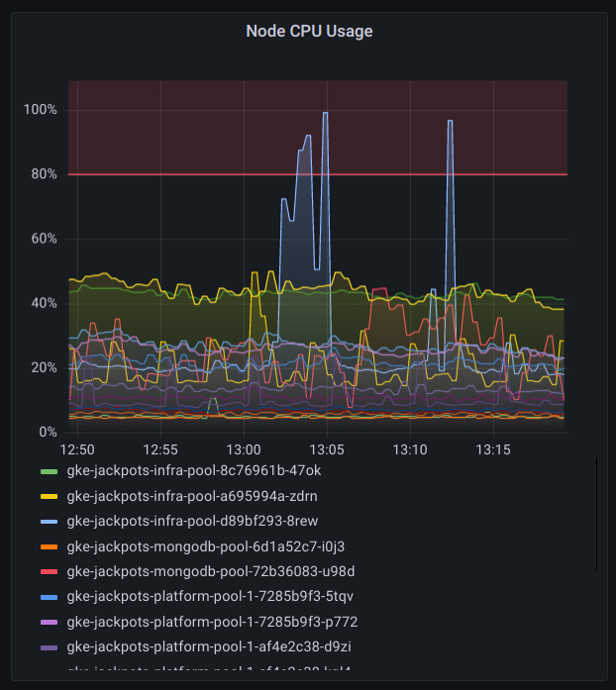Click the 13:15 time axis label
The image size is (616, 690).
pos(493,449)
